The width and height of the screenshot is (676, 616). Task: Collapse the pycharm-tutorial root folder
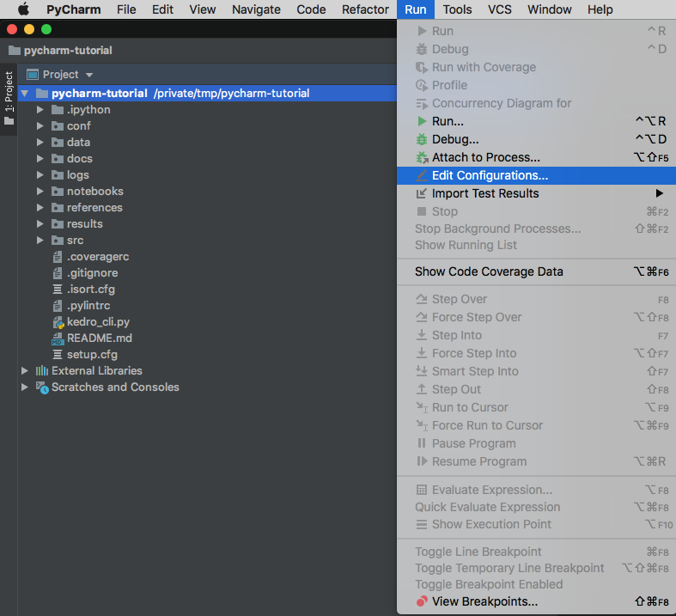point(25,94)
